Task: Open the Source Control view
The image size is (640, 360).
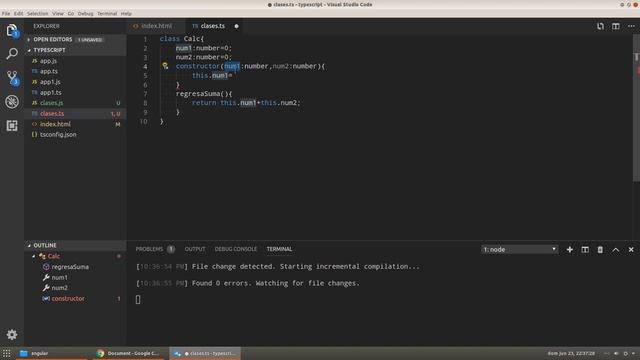Action: (12, 78)
